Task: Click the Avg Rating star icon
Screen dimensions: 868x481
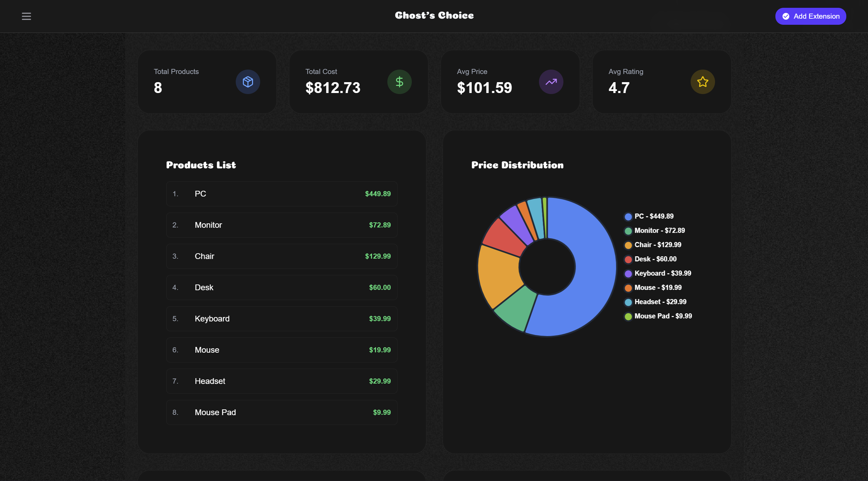Action: pyautogui.click(x=702, y=82)
